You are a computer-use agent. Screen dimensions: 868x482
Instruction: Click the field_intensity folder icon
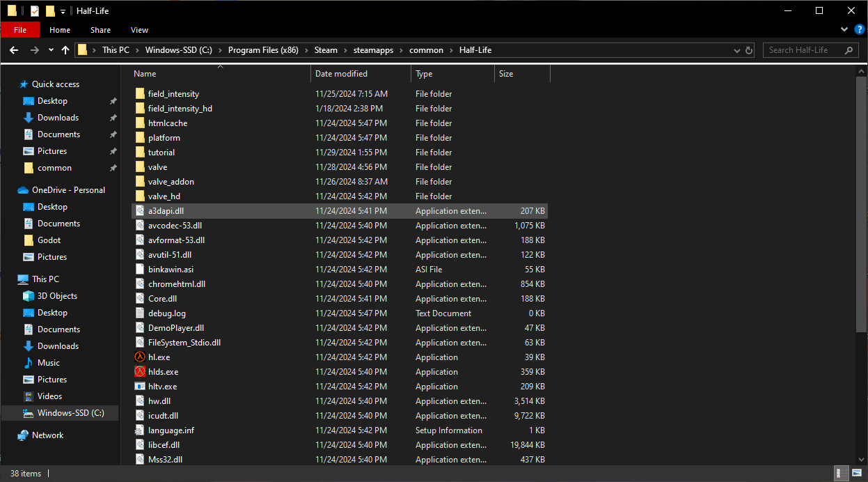point(139,94)
